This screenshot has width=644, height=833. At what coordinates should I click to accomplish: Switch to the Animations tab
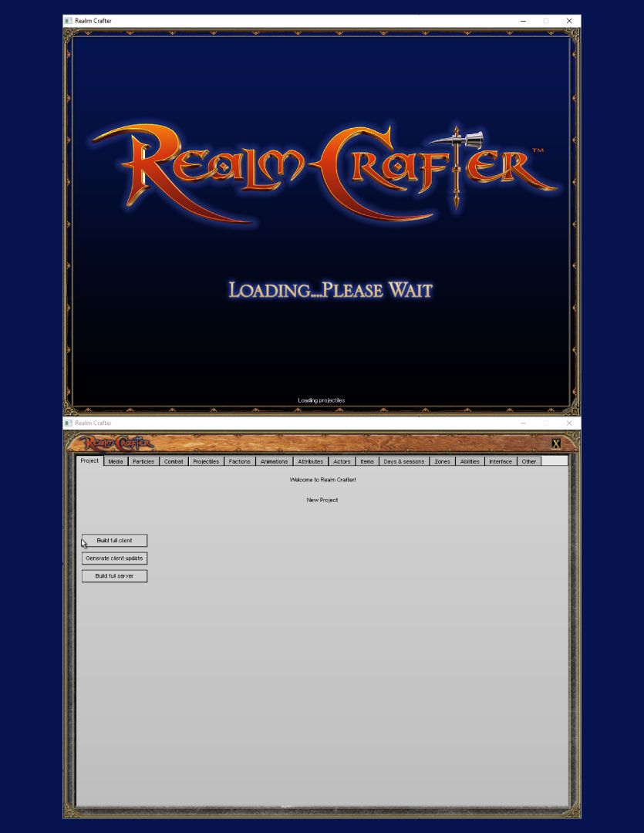274,462
